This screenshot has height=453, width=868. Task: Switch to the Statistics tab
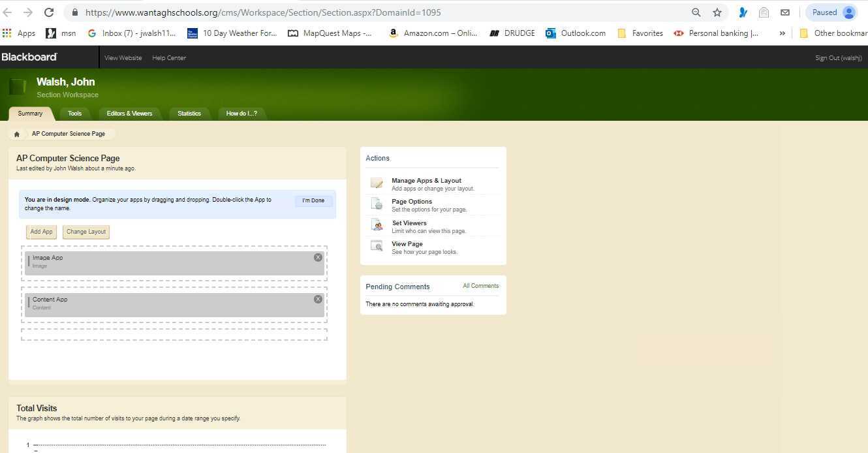pos(189,113)
